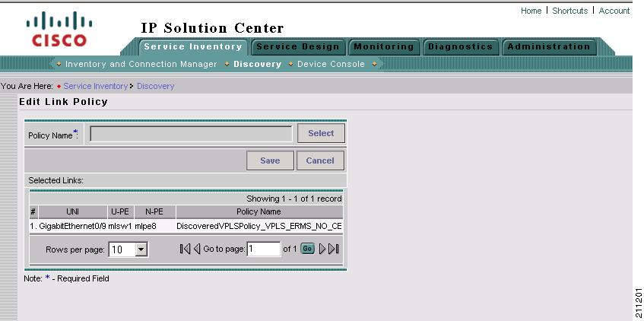This screenshot has width=644, height=321.
Task: Sort by the U-PE column header
Action: pos(120,211)
